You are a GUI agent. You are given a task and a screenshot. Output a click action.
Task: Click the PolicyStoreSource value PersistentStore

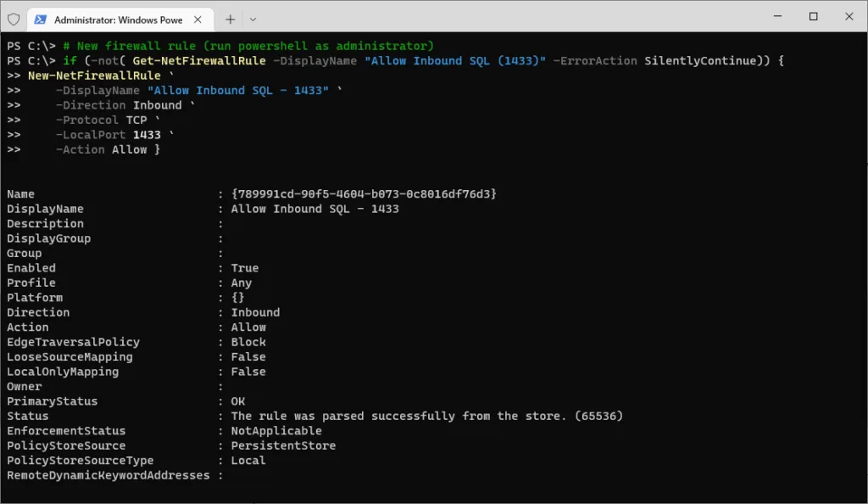click(x=283, y=445)
